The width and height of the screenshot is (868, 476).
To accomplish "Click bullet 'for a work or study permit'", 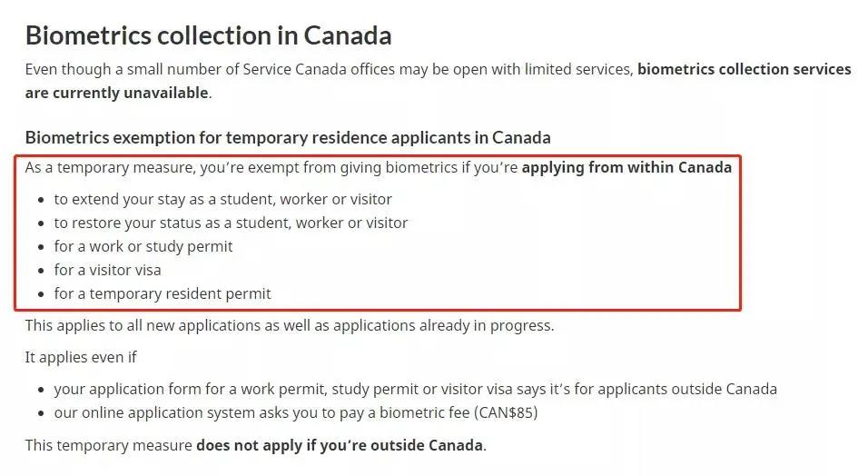I will (x=143, y=246).
